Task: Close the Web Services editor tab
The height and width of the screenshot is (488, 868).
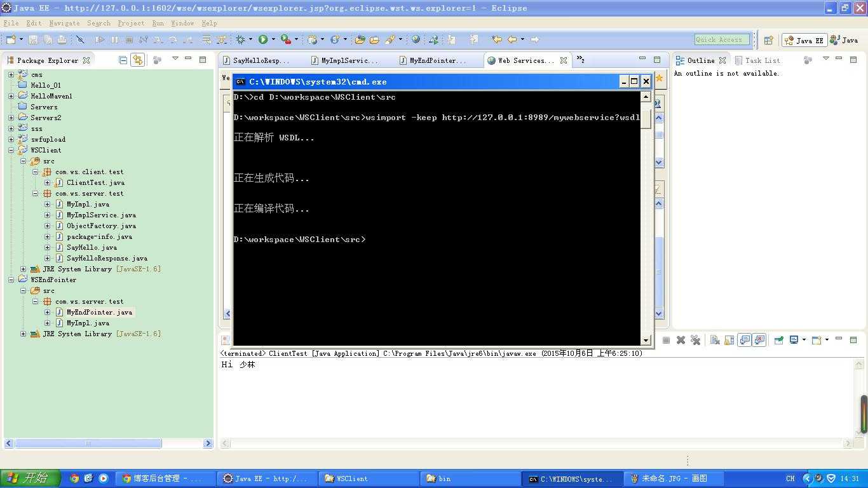Action: (x=563, y=60)
